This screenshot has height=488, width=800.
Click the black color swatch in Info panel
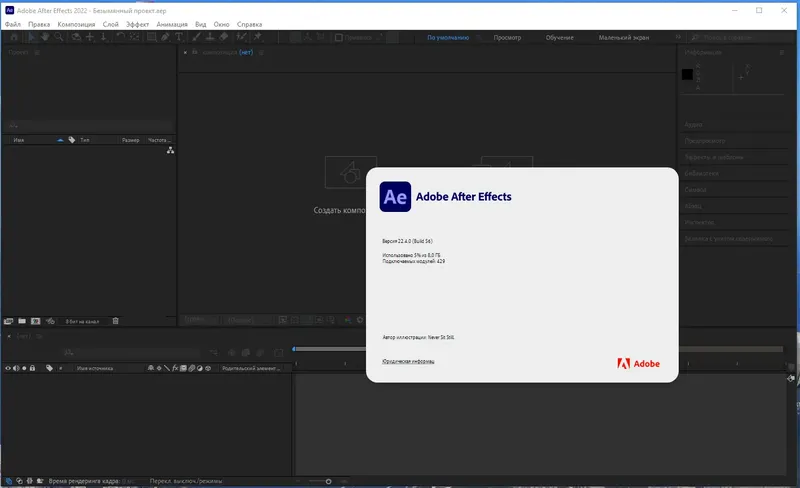[687, 75]
